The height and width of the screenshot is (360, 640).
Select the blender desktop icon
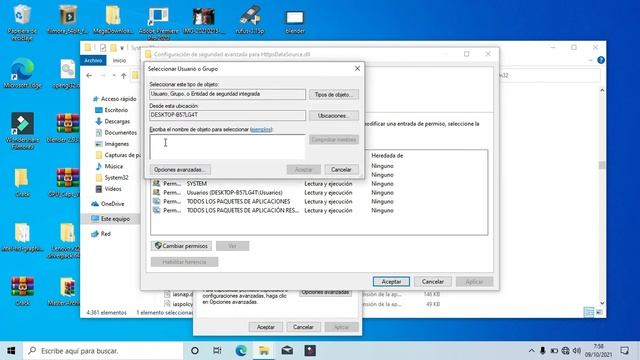[x=295, y=21]
